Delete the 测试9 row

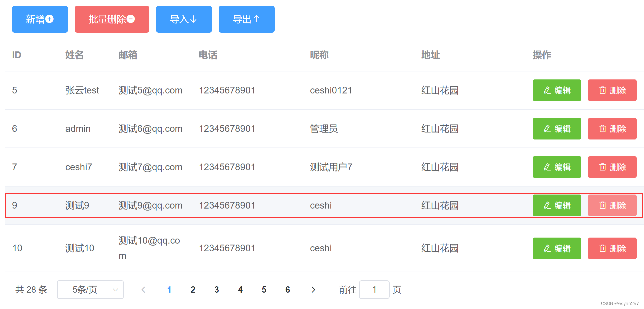(x=612, y=205)
